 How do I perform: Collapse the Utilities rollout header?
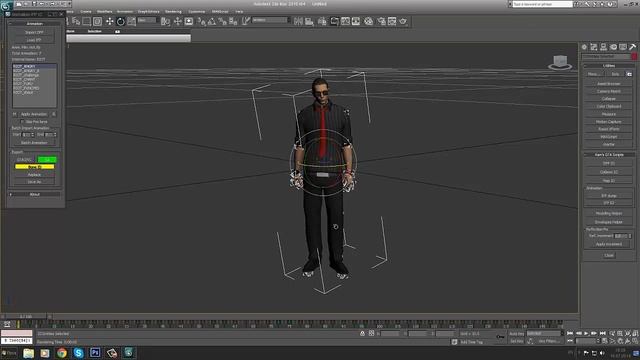[609, 66]
